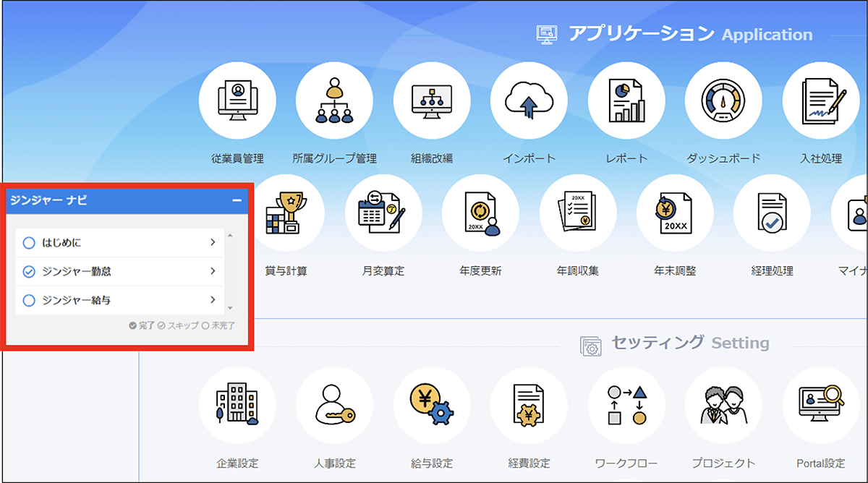The height and width of the screenshot is (483, 868).
Task: Open the ワークフロー shapes icon
Action: [x=626, y=405]
